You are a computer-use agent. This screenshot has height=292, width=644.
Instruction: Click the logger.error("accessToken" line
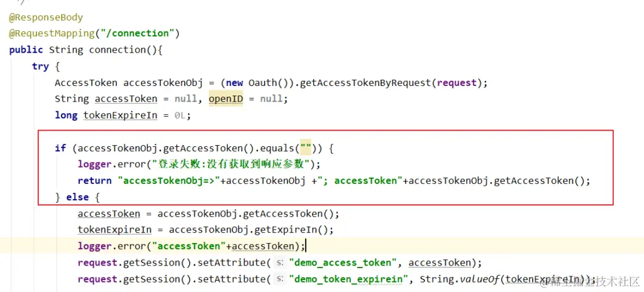pos(191,246)
